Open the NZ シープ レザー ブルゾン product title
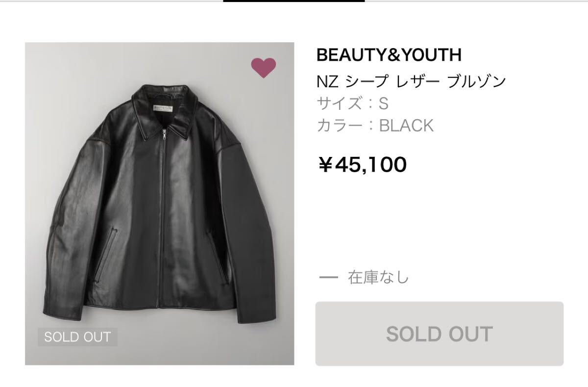Image resolution: width=588 pixels, height=387 pixels. (x=411, y=81)
